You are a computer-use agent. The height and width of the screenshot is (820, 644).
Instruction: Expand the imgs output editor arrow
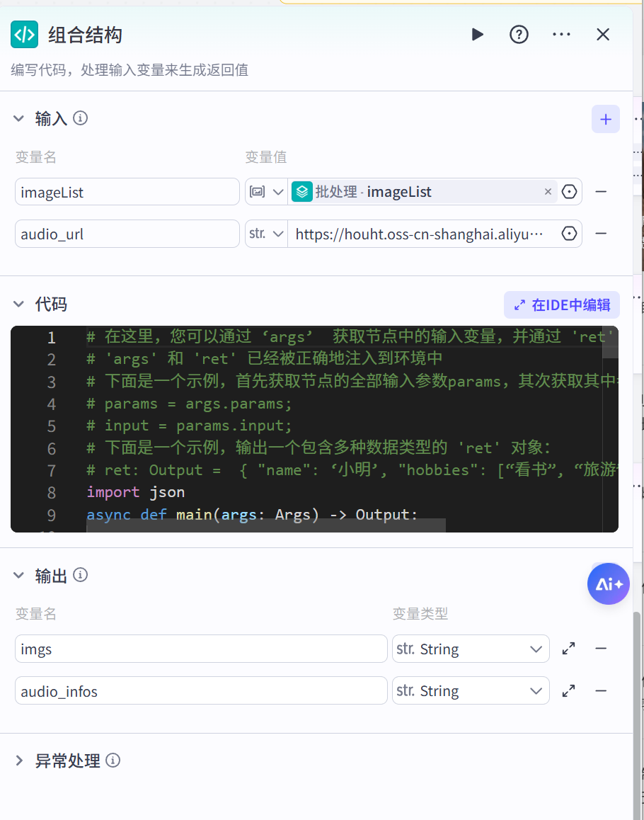[x=568, y=649]
